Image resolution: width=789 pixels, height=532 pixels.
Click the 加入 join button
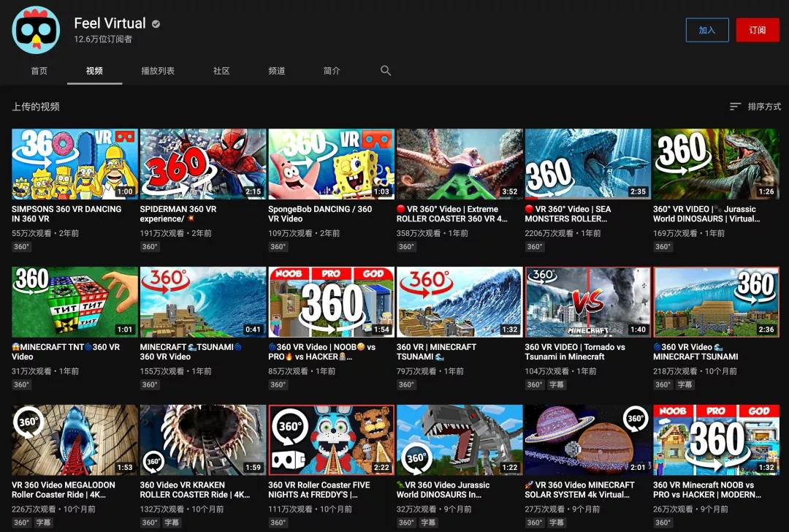[x=706, y=30]
